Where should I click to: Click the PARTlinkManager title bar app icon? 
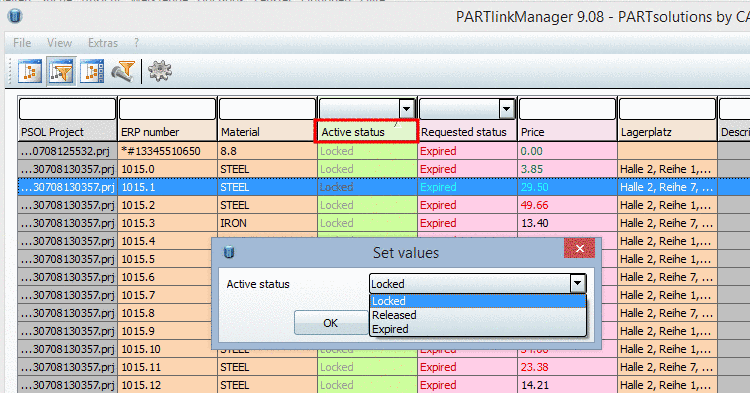(15, 17)
